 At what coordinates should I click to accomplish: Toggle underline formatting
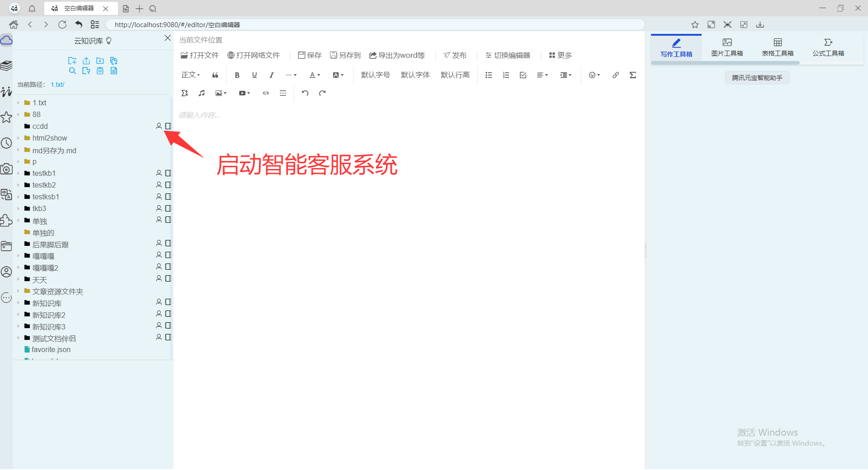[254, 75]
